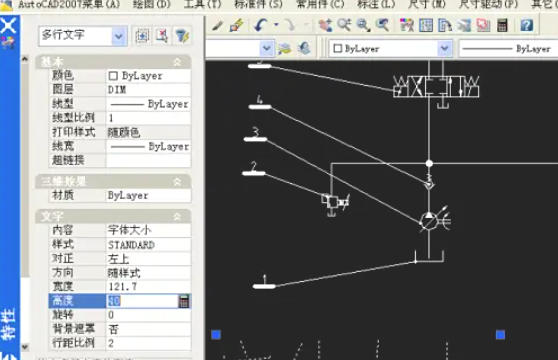This screenshot has height=360, width=558.
Task: Click the 宽度 value 121.7
Action: (x=148, y=286)
